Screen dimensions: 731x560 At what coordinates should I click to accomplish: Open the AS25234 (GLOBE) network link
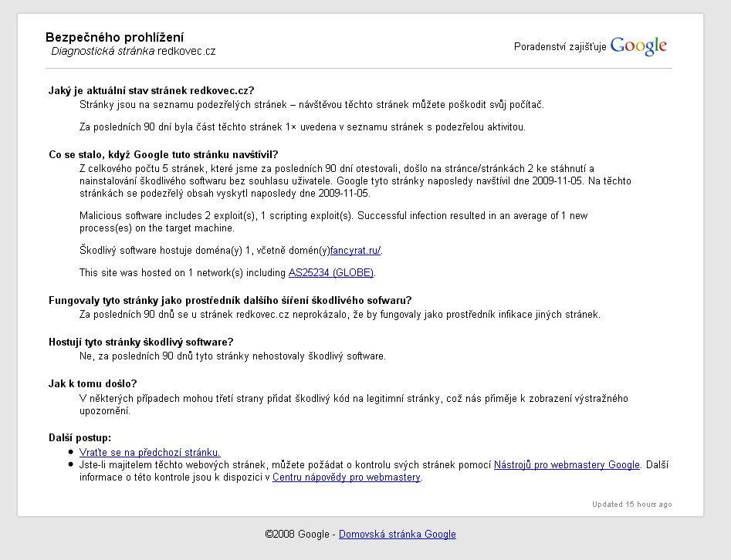(x=331, y=272)
